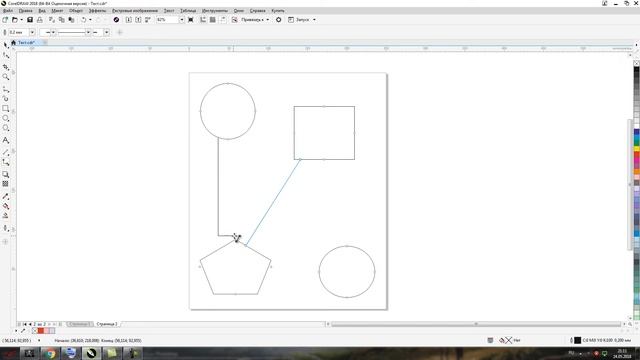This screenshot has height=360, width=640.
Task: Select the Drop Shadow tool
Action: pos(6,174)
